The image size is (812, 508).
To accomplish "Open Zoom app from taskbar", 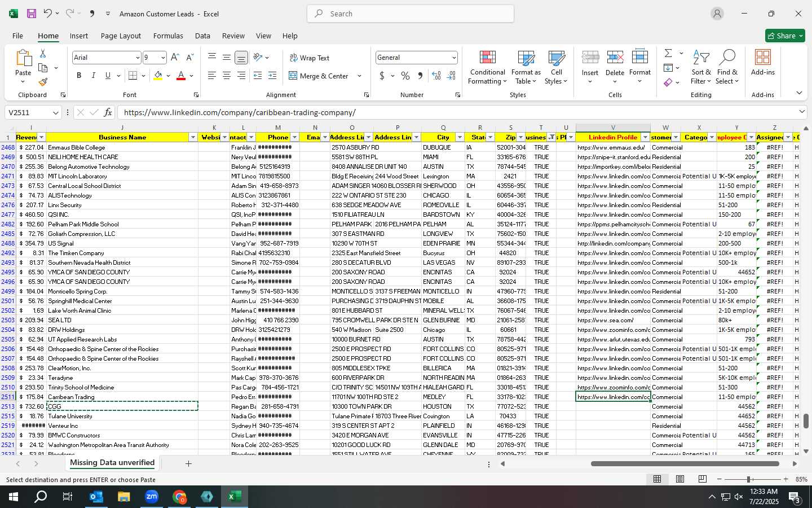I will (152, 497).
